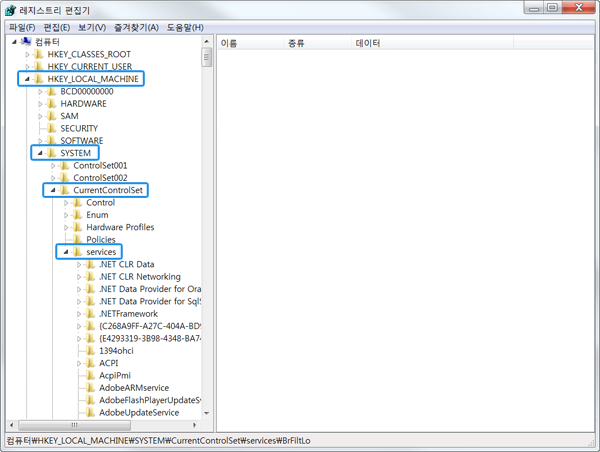The height and width of the screenshot is (452, 600).
Task: Expand .NET CLR Networking key
Action: pos(79,277)
